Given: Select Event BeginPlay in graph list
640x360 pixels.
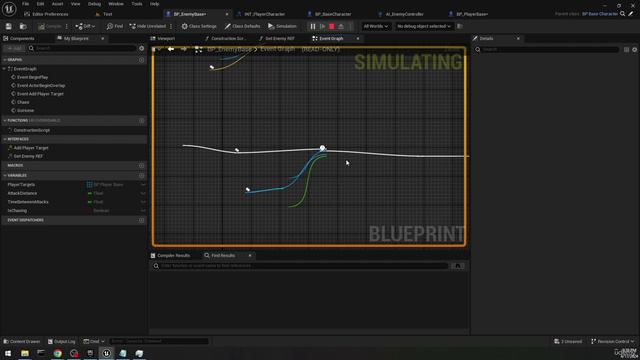Looking at the screenshot, I should [x=32, y=77].
